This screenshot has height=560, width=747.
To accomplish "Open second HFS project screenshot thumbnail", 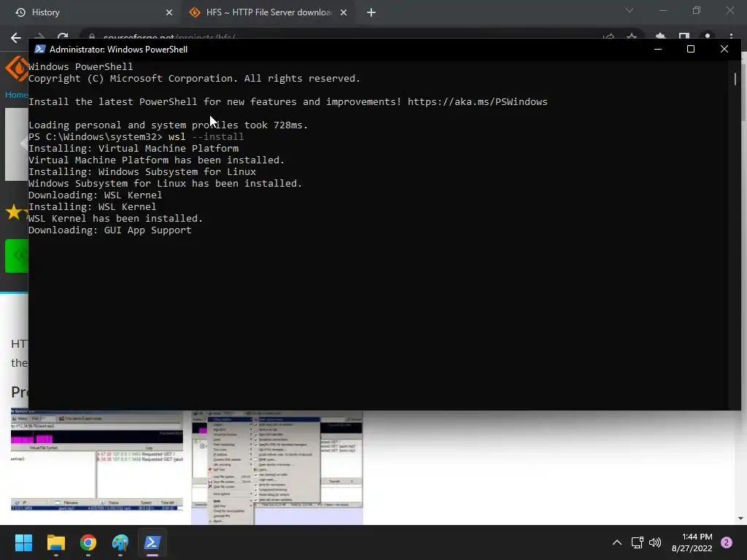I will point(277,467).
